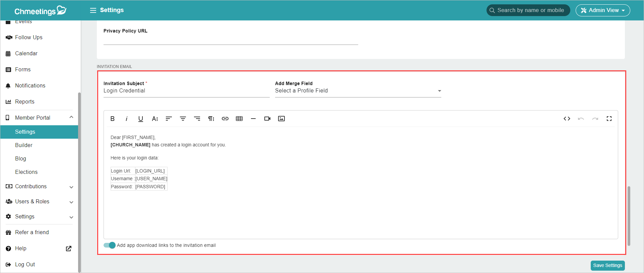644x273 pixels.
Task: Click the Invitation Subject field
Action: click(186, 91)
